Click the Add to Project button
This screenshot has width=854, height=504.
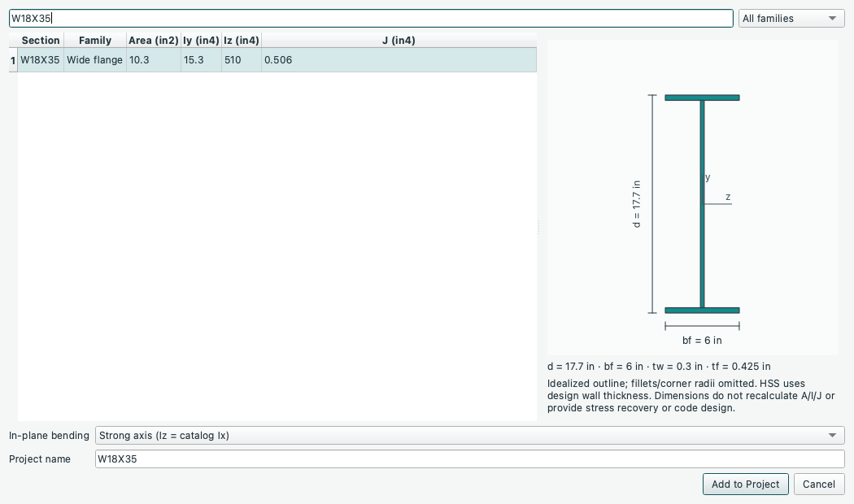point(746,484)
